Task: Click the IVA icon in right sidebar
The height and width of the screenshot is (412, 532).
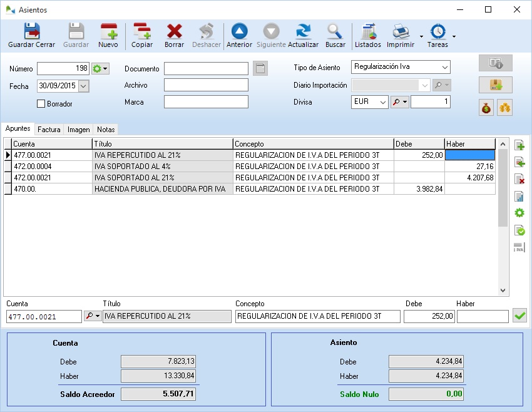Action: click(x=519, y=247)
